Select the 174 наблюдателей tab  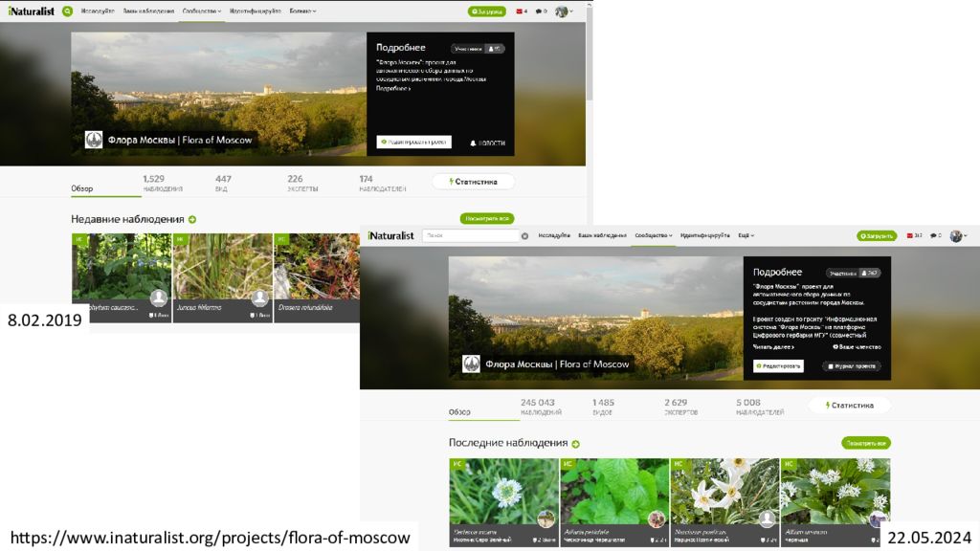(x=383, y=183)
